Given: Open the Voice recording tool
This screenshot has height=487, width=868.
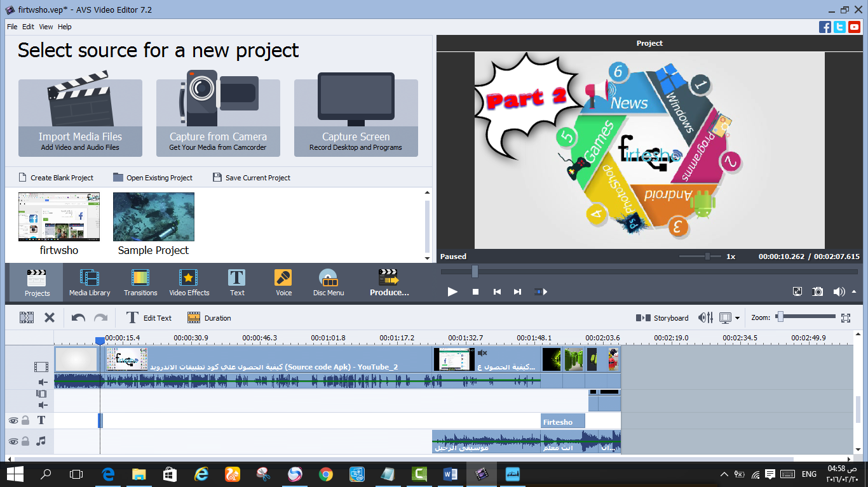Looking at the screenshot, I should (x=283, y=283).
